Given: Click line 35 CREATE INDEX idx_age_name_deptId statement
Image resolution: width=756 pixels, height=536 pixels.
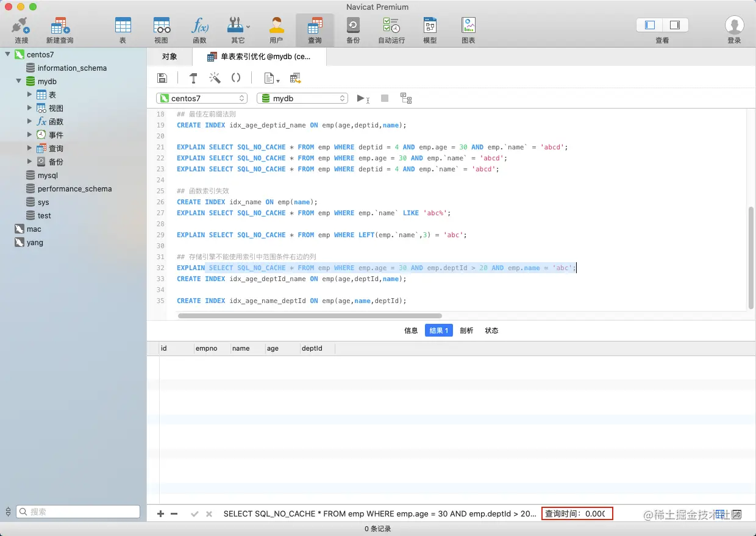Looking at the screenshot, I should pyautogui.click(x=291, y=301).
